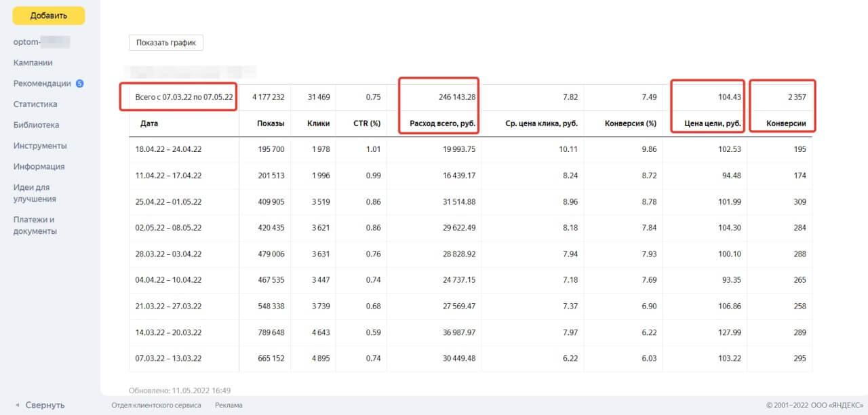The width and height of the screenshot is (868, 415).
Task: Open Информация section
Action: pos(39,166)
